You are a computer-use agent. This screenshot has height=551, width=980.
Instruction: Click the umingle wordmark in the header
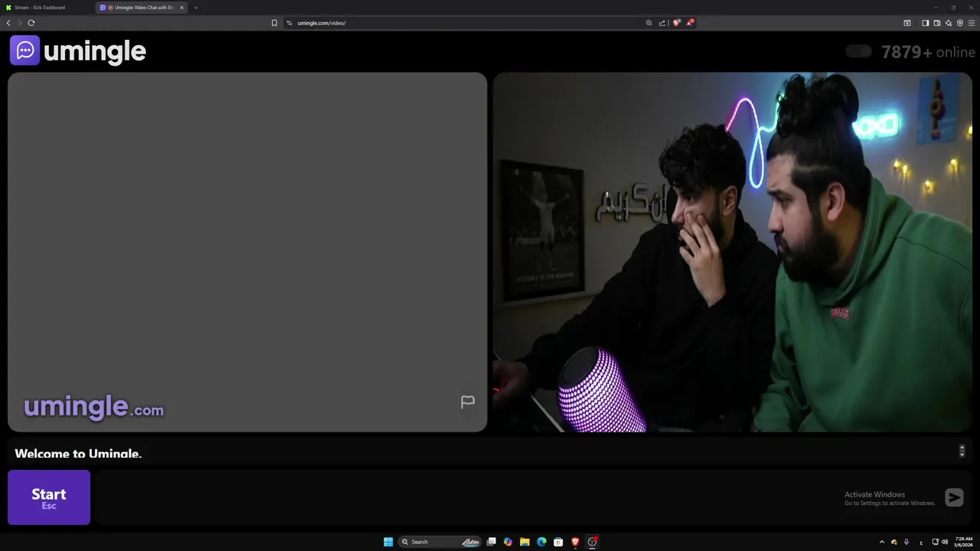[x=95, y=51]
